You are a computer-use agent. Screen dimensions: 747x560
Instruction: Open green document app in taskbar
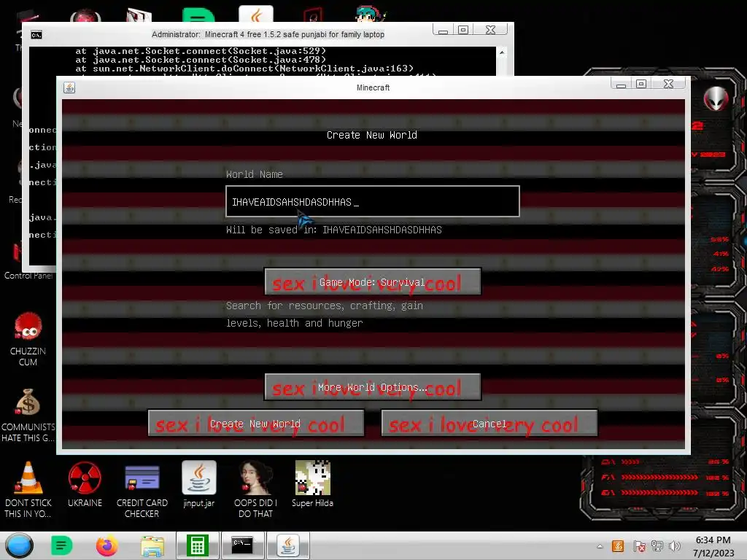tap(61, 545)
